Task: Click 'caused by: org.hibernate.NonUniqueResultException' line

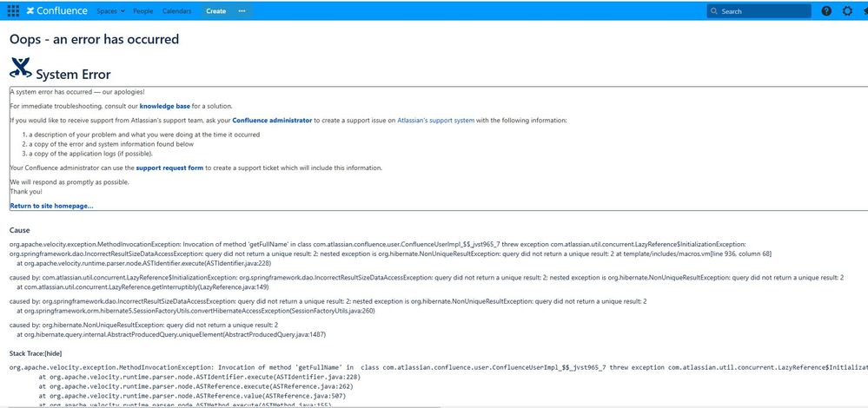Action: point(144,325)
